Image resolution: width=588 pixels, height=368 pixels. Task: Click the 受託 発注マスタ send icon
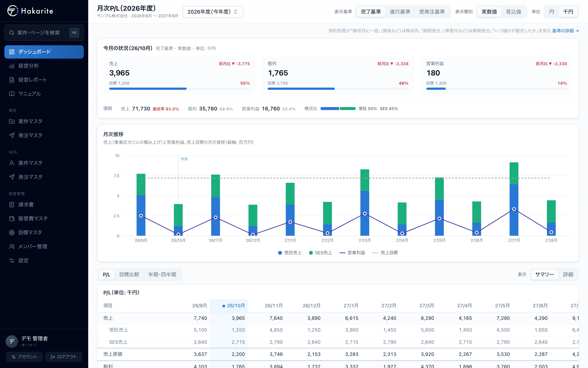pos(12,135)
